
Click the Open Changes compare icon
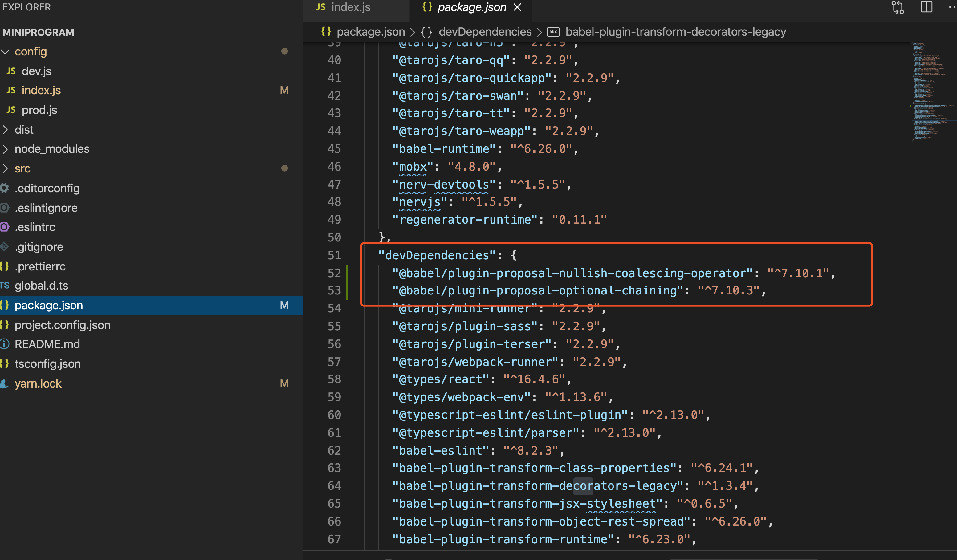(898, 8)
